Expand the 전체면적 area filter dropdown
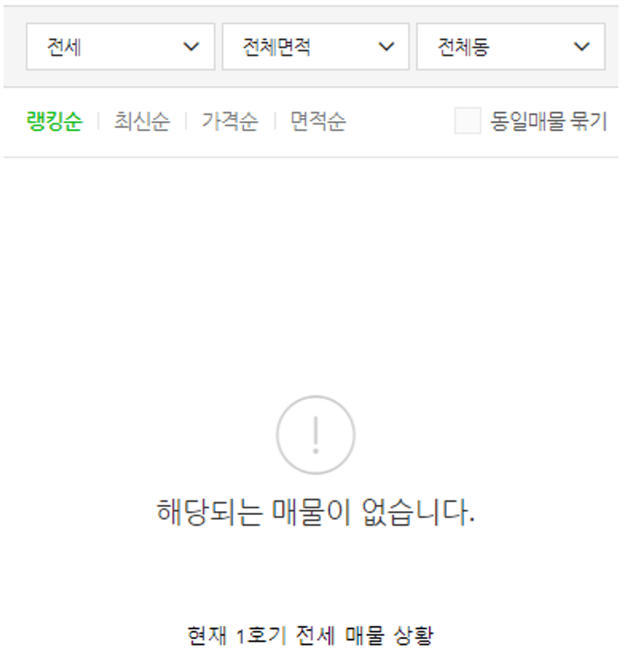The width and height of the screenshot is (634, 672). (x=316, y=47)
